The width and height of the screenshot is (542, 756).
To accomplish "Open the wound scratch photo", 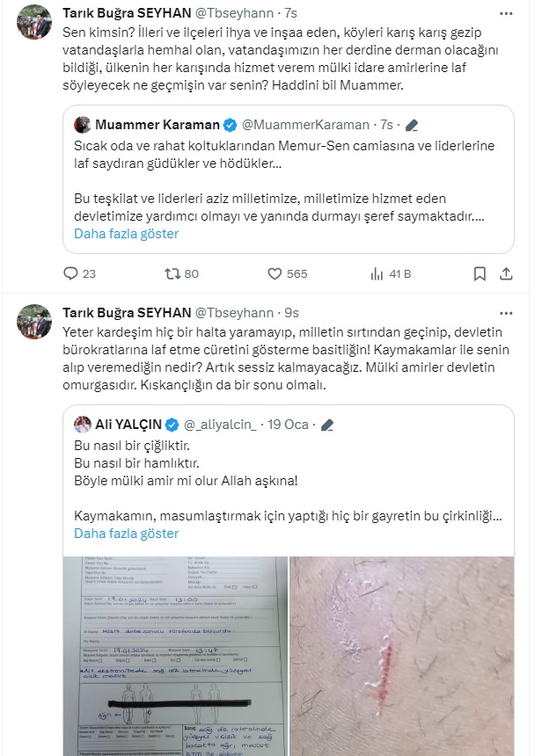I will click(x=401, y=656).
